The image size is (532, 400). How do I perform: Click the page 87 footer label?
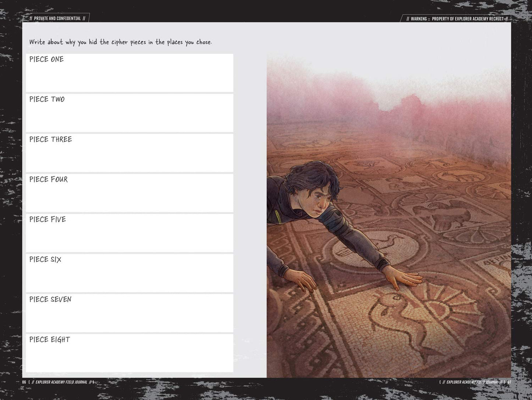click(475, 382)
